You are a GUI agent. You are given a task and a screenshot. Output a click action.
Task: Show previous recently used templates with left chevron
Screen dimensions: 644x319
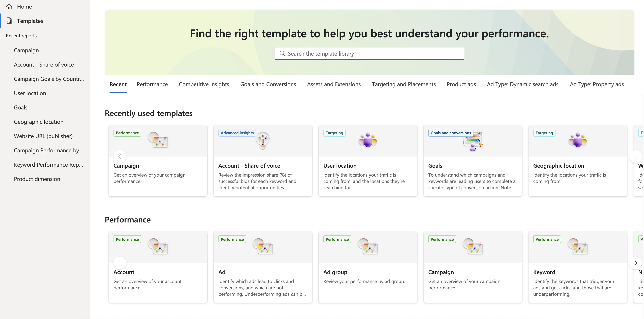[120, 157]
